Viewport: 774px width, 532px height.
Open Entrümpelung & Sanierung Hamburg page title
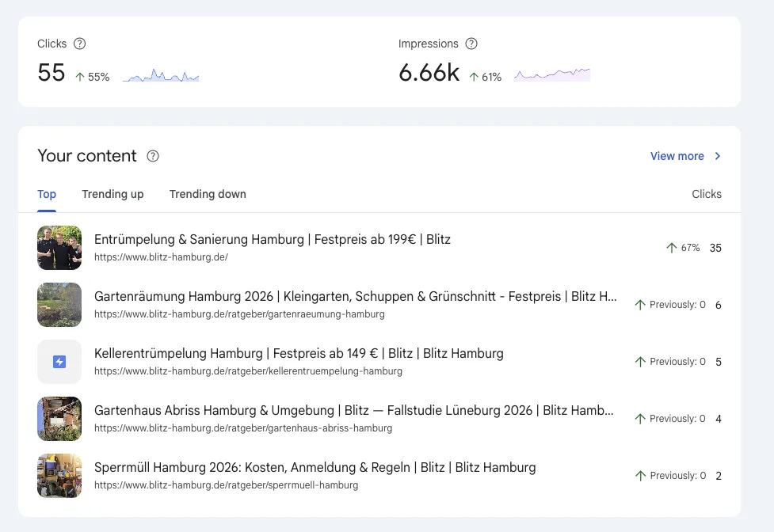[273, 240]
